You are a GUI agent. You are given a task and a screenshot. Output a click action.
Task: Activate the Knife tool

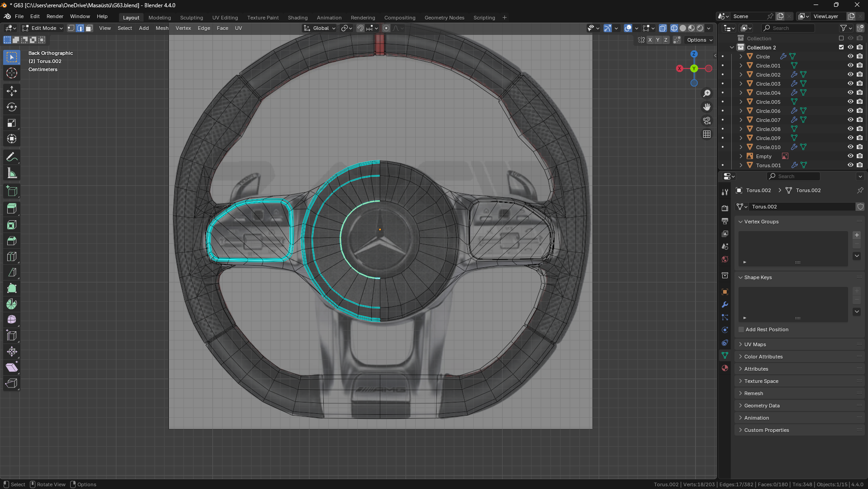coord(12,272)
